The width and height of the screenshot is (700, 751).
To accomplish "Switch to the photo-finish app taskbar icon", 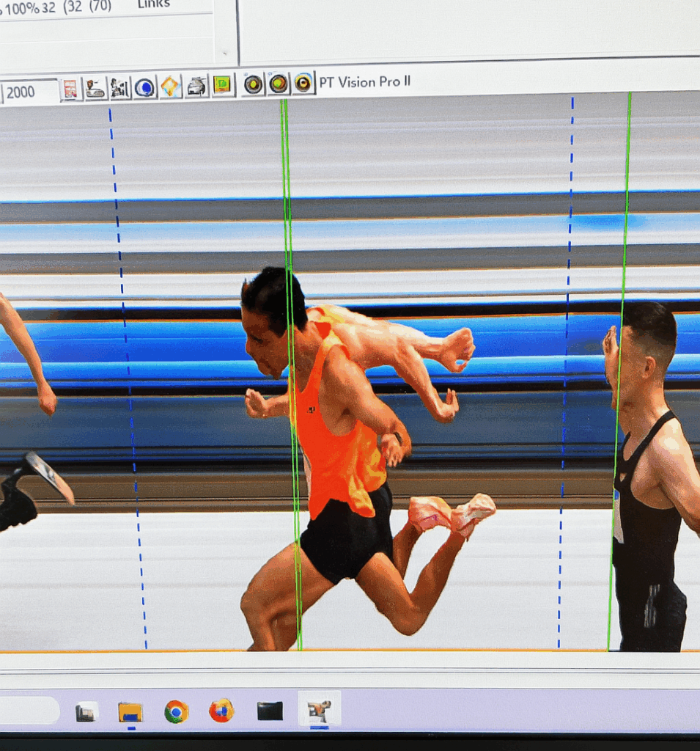I will click(320, 710).
